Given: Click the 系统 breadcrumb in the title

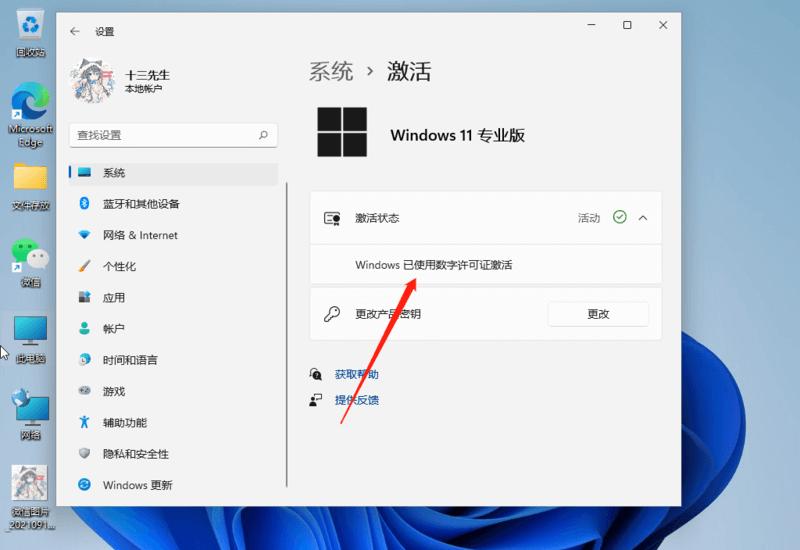Looking at the screenshot, I should coord(331,71).
